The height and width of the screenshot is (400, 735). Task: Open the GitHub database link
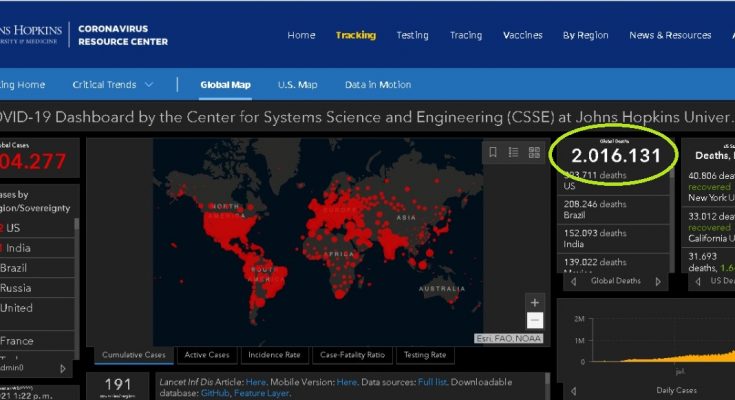pyautogui.click(x=215, y=393)
